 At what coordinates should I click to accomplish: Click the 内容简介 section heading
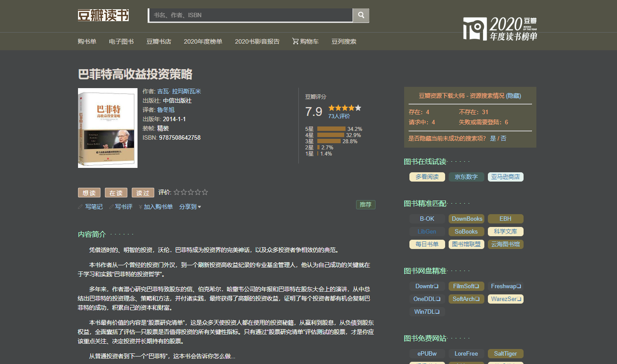coord(92,234)
